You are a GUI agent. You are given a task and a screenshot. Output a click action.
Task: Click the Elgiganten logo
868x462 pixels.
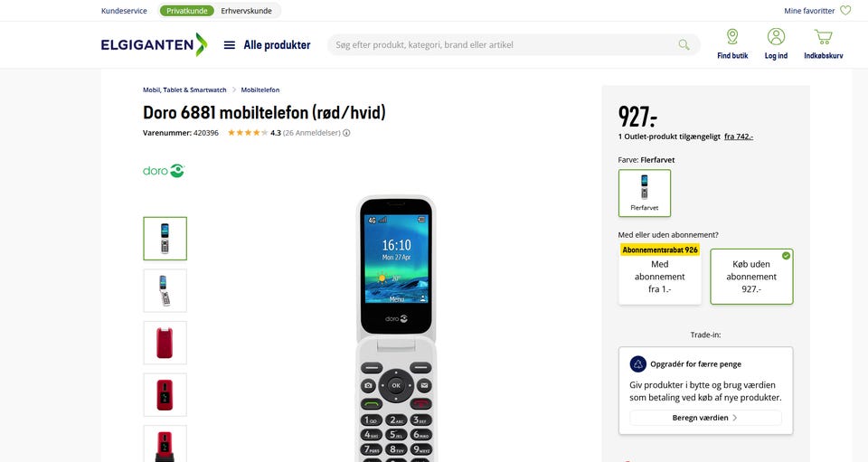pyautogui.click(x=154, y=44)
